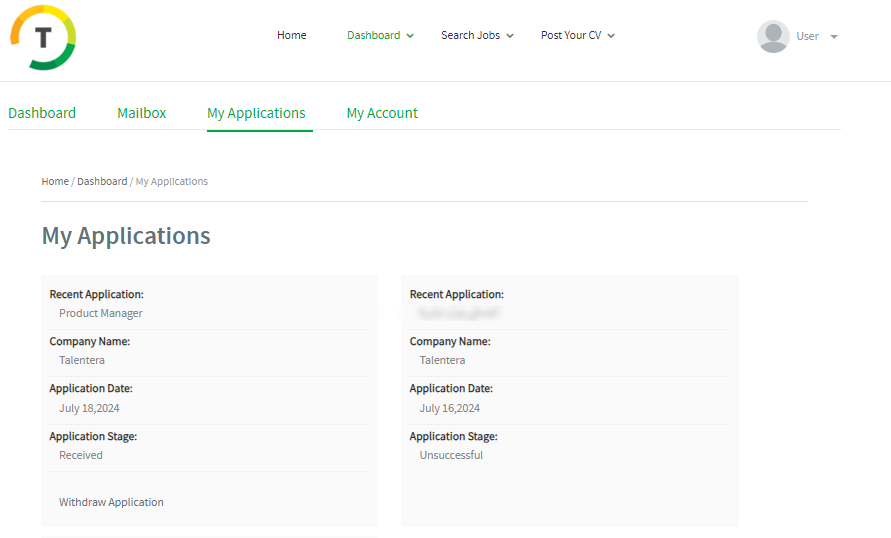Open the Product Manager application title
The height and width of the screenshot is (538, 891).
click(x=101, y=313)
